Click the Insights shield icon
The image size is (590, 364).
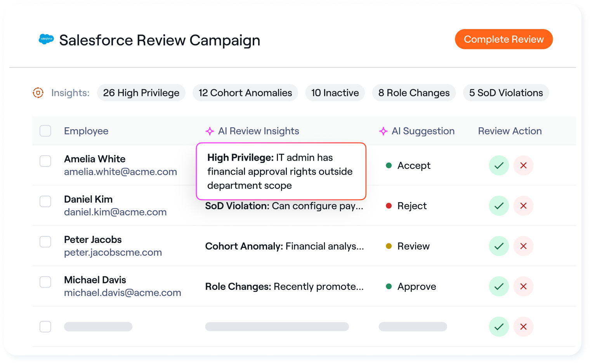tap(38, 93)
